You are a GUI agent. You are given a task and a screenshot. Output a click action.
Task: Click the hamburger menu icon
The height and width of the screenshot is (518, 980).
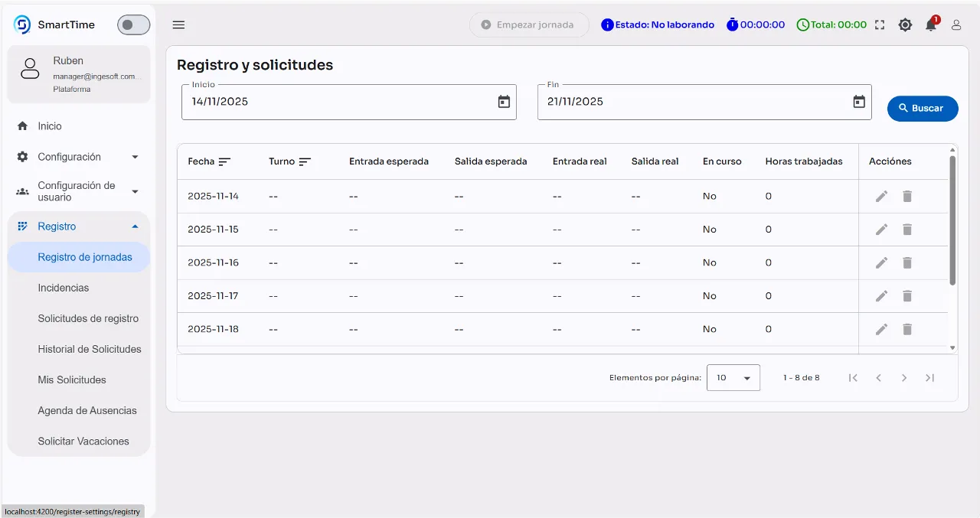(178, 24)
